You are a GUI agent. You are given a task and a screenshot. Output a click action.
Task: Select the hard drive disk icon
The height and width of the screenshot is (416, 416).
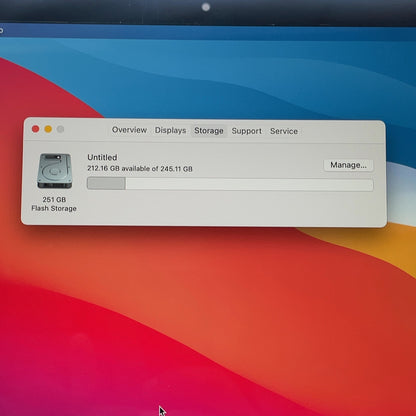pos(54,171)
